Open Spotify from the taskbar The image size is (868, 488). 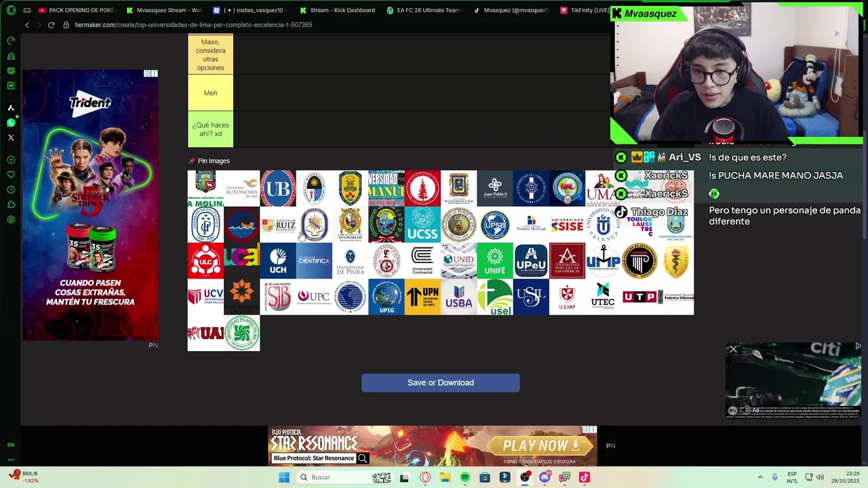(x=465, y=477)
